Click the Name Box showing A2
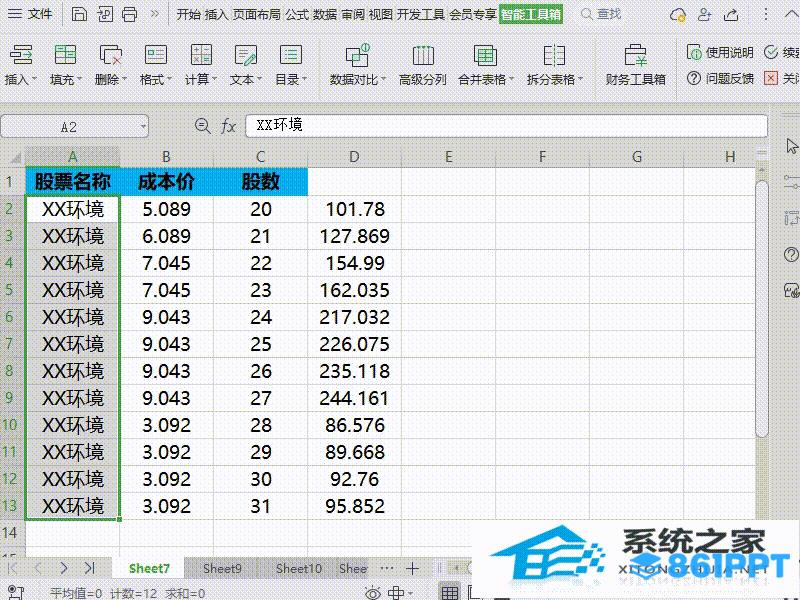800x600 pixels. 68,127
